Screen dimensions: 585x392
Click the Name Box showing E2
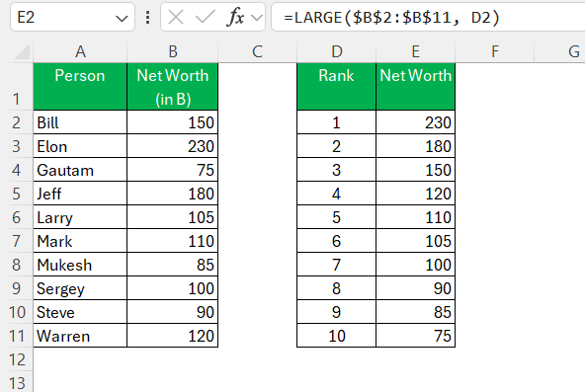coord(72,17)
